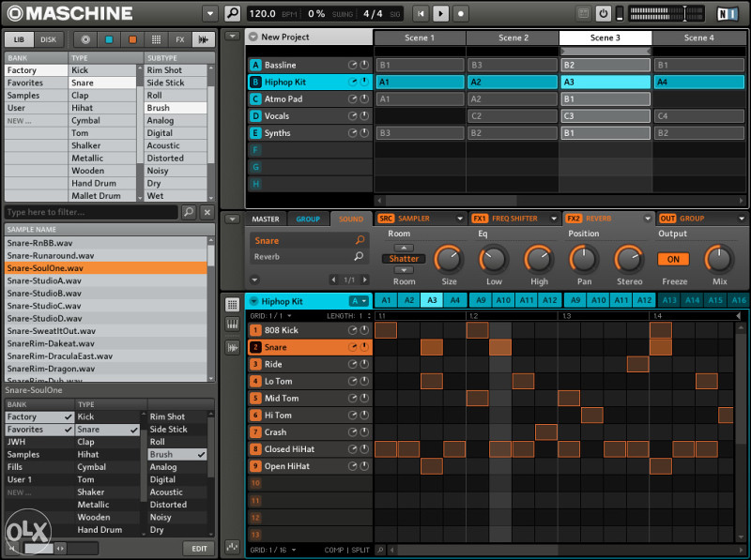
Task: Click the FX filter icon in the browser toolbar
Action: tap(180, 39)
